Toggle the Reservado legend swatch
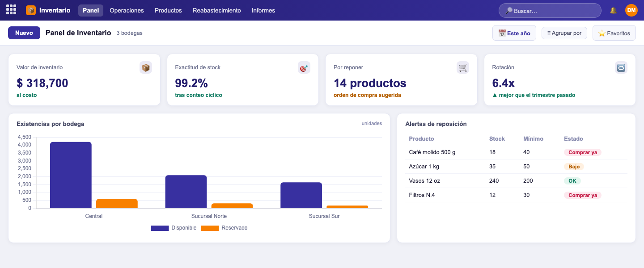This screenshot has height=268, width=644. 210,228
